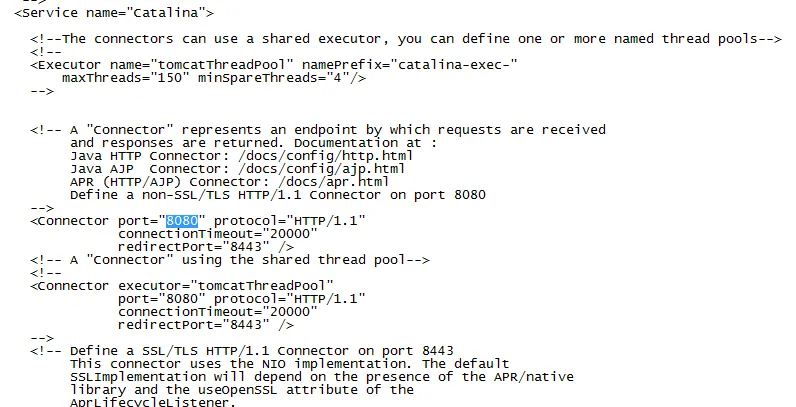The width and height of the screenshot is (796, 407).
Task: Click the first redirectPort="8443" attribute
Action: 193,247
